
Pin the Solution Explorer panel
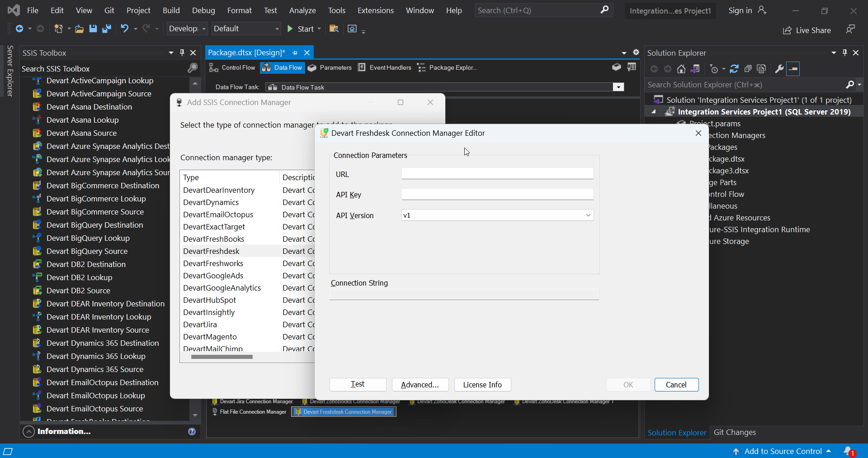844,52
